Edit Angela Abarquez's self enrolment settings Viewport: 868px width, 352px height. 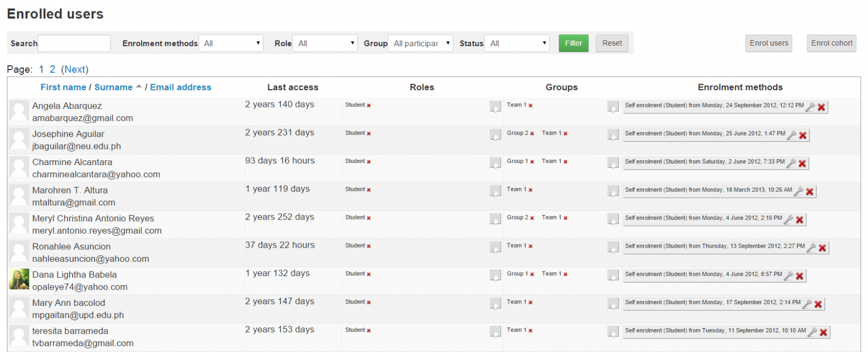(810, 107)
